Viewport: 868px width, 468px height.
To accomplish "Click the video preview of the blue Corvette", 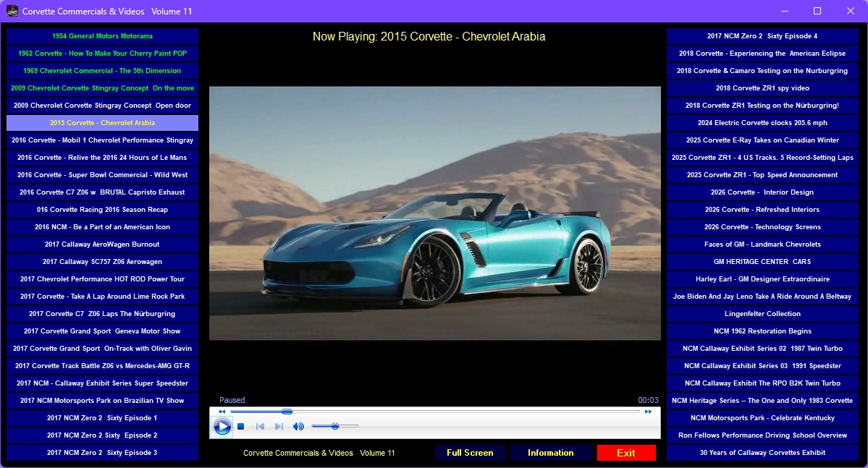I will pos(434,213).
